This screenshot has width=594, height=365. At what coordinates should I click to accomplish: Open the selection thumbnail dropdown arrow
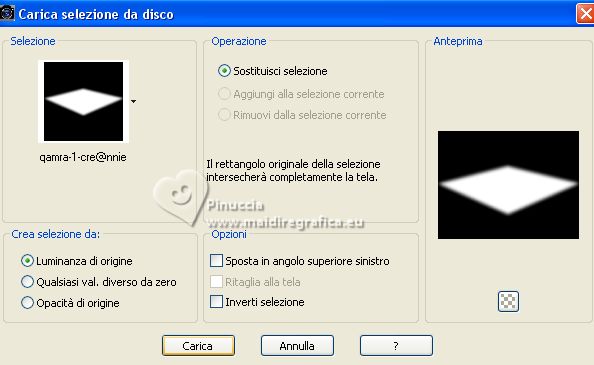pos(133,101)
